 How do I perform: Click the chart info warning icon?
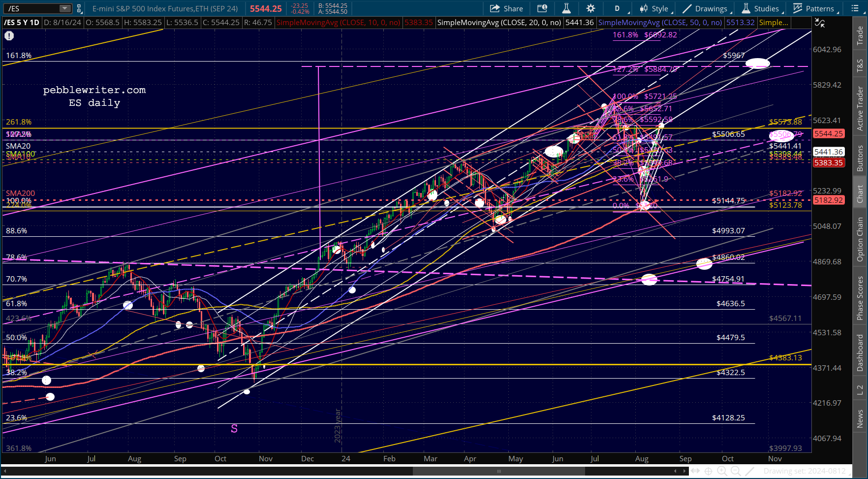coord(9,35)
